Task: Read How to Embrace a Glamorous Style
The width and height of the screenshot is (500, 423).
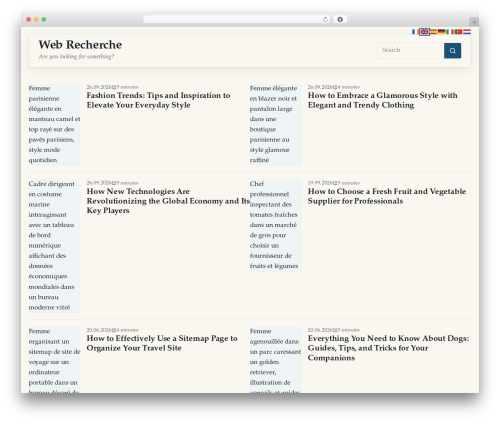Action: 382,100
